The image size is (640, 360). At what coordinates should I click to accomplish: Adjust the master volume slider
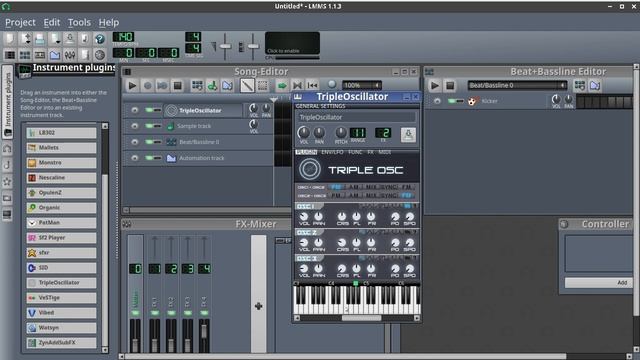click(225, 47)
